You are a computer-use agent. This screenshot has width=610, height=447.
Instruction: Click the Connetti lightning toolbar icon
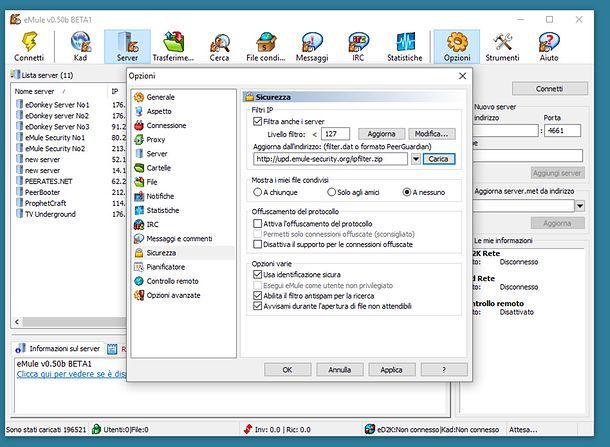click(29, 47)
